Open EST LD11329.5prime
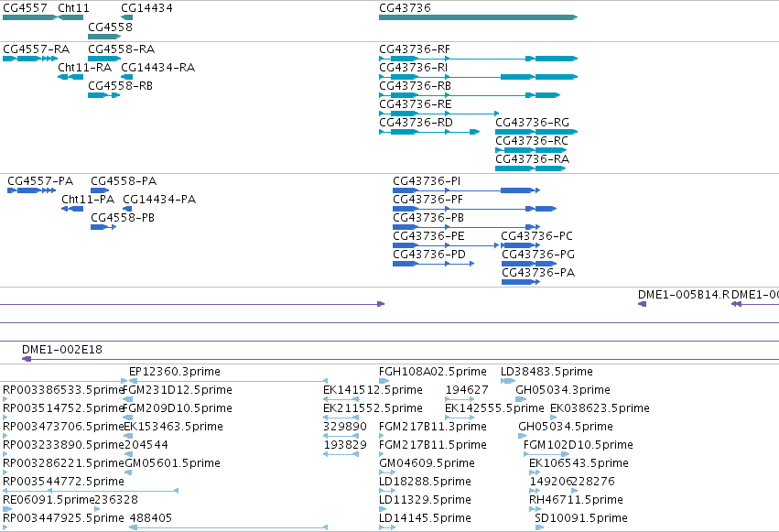This screenshot has height=532, width=779. [383, 510]
